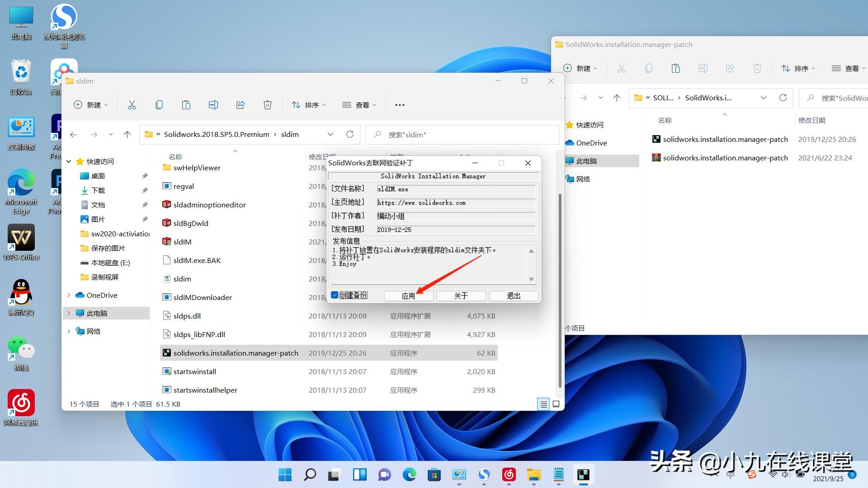Switch to large thumbnails view in the status bar
The height and width of the screenshot is (488, 868).
pyautogui.click(x=556, y=404)
